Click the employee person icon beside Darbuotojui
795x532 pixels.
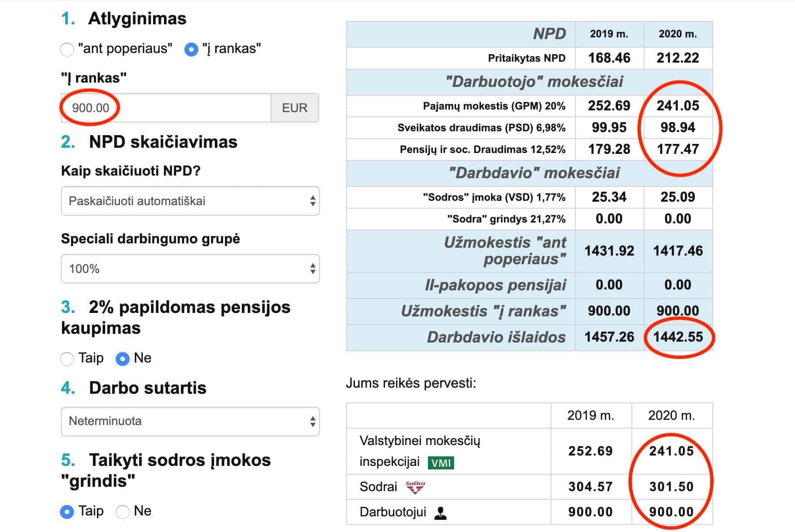[441, 513]
